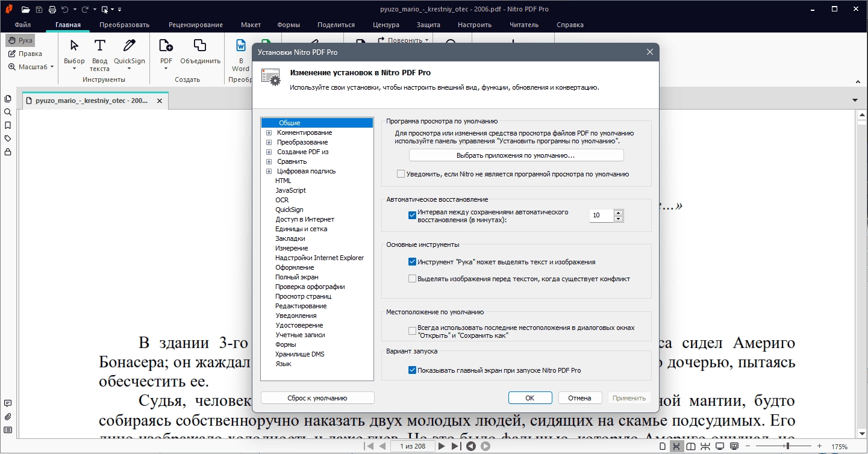
Task: Open the tag icon panel in left sidebar
Action: [8, 138]
